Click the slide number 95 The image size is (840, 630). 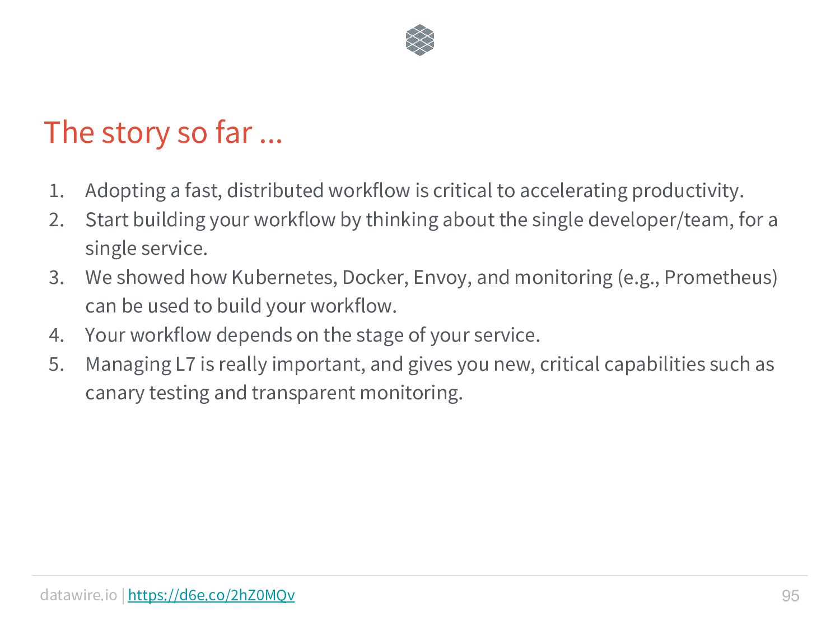coord(790,595)
